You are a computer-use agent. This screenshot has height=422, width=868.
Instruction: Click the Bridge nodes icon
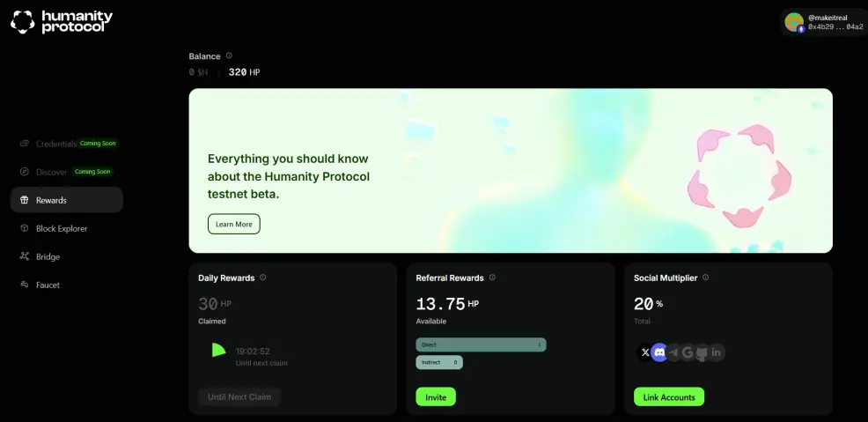point(25,255)
